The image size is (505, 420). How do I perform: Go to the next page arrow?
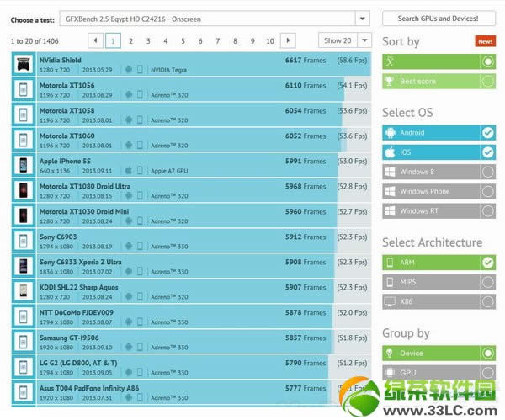[288, 40]
